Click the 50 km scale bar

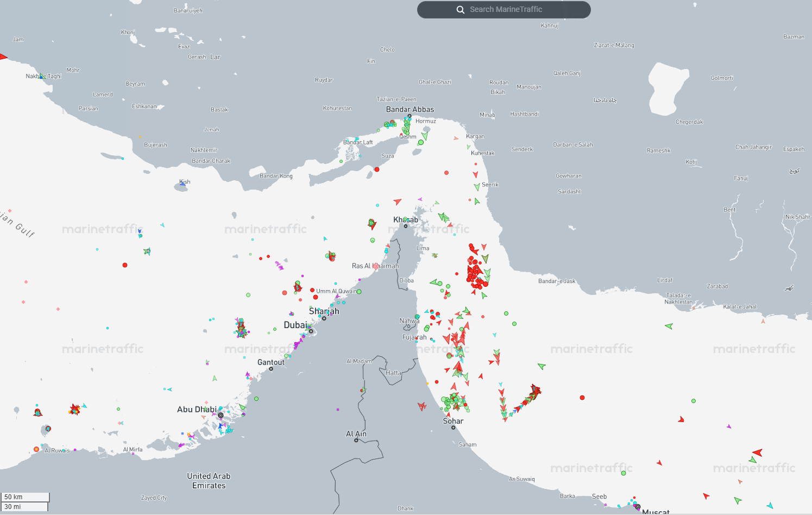point(25,497)
